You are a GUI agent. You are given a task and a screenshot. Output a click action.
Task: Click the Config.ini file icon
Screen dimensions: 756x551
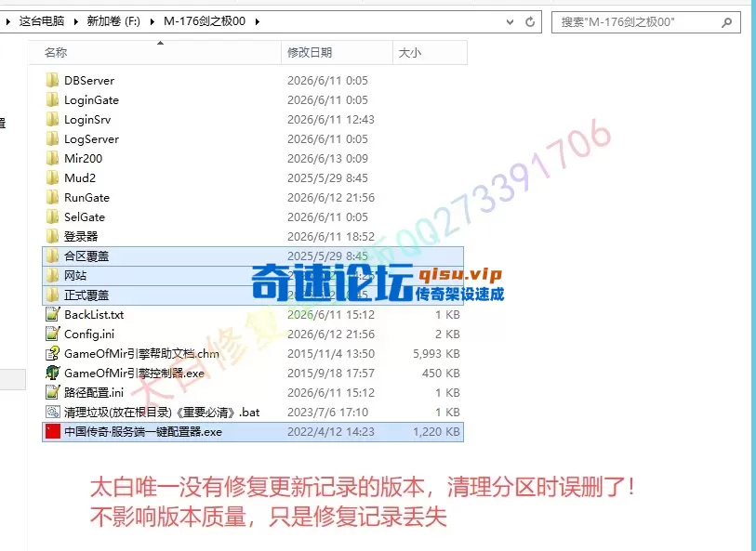coord(53,334)
